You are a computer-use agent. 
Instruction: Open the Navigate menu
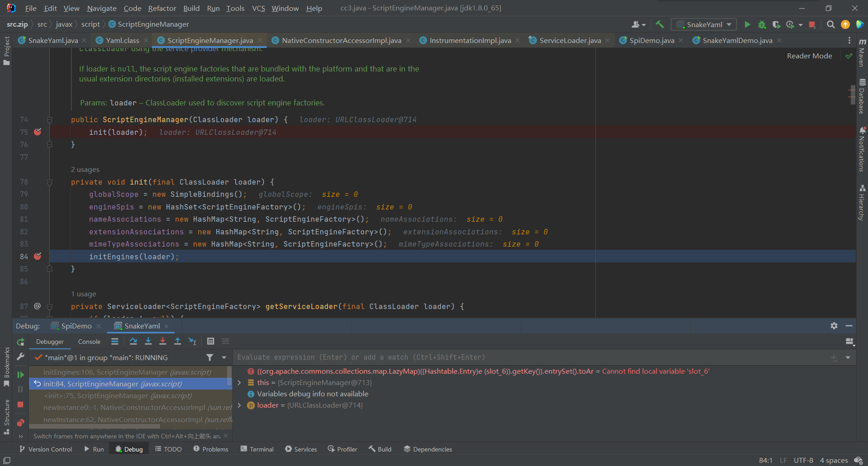(102, 8)
